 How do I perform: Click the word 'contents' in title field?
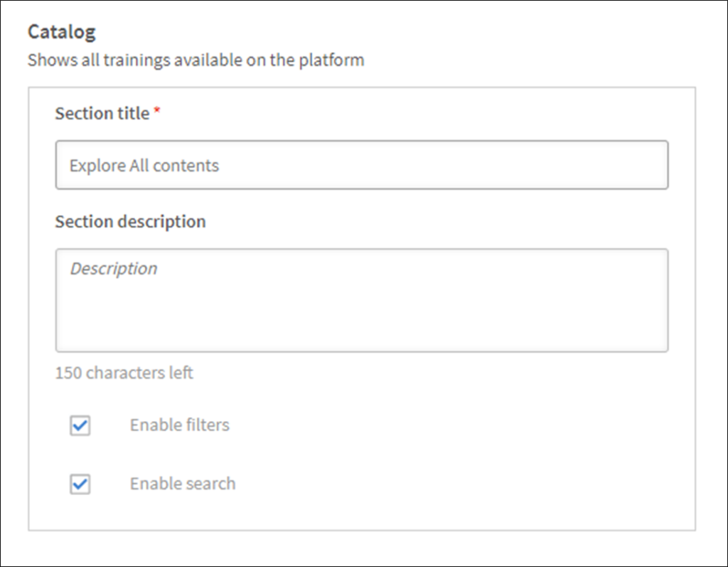pyautogui.click(x=186, y=166)
